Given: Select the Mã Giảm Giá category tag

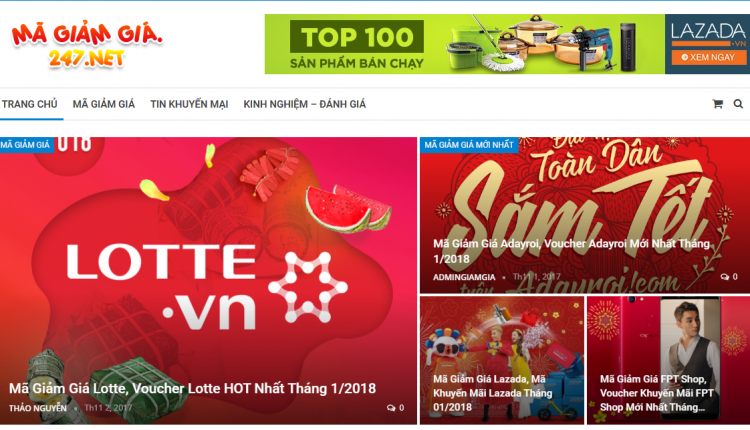Looking at the screenshot, I should pyautogui.click(x=26, y=145).
